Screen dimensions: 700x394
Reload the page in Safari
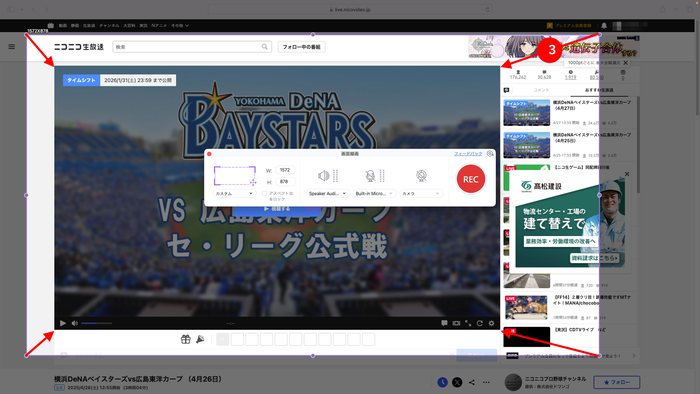(488, 9)
